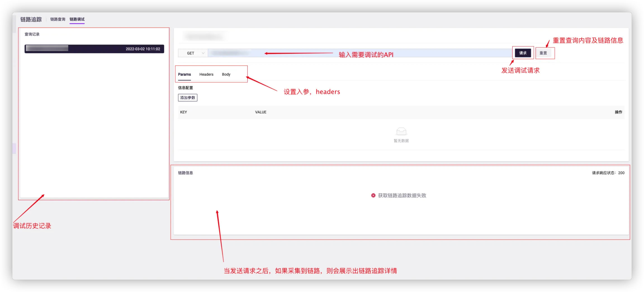Image resolution: width=644 pixels, height=292 pixels.
Task: Open the Params tab
Action: (x=184, y=74)
